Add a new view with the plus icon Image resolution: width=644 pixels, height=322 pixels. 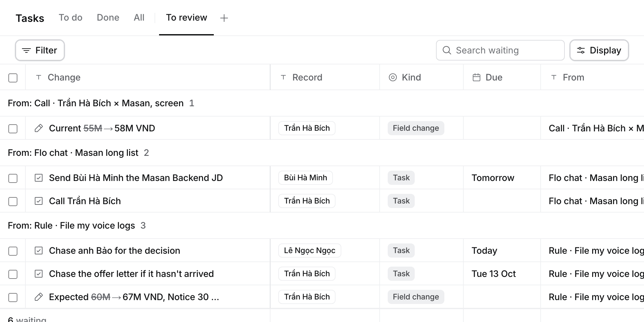coord(224,18)
